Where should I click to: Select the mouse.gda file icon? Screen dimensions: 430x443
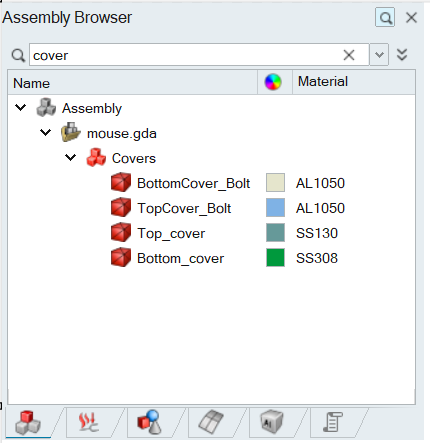[x=71, y=132]
